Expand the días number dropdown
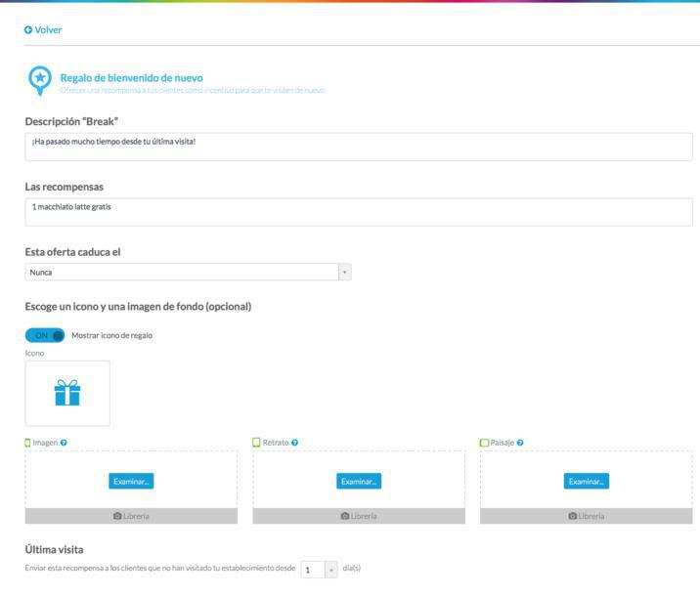The width and height of the screenshot is (700, 597). click(330, 570)
